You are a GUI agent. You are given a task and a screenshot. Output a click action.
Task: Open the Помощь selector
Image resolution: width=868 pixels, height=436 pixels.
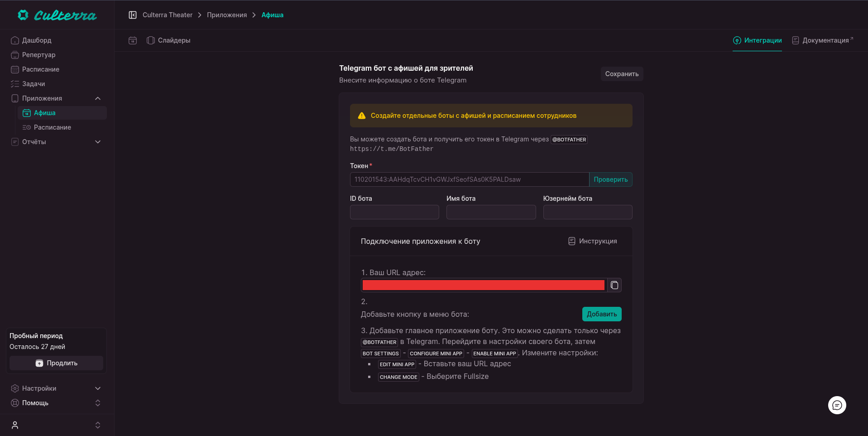[x=98, y=403]
